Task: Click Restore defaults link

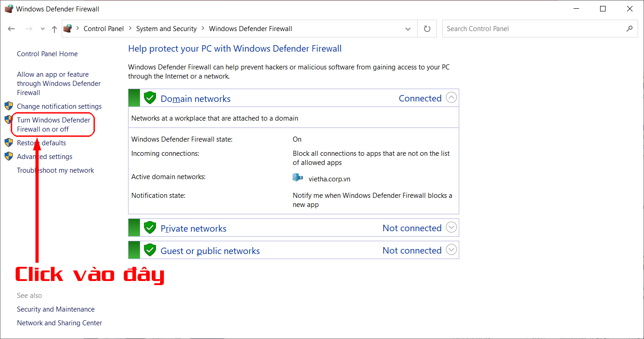Action: (42, 143)
